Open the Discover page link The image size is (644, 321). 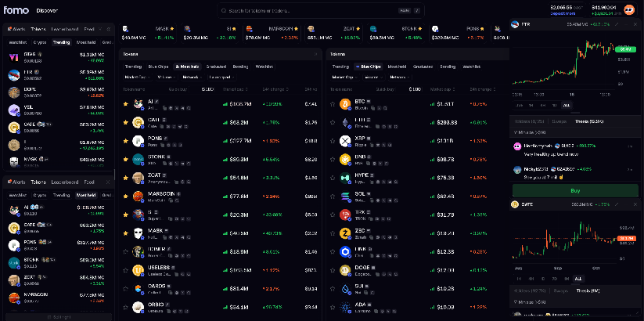(47, 10)
